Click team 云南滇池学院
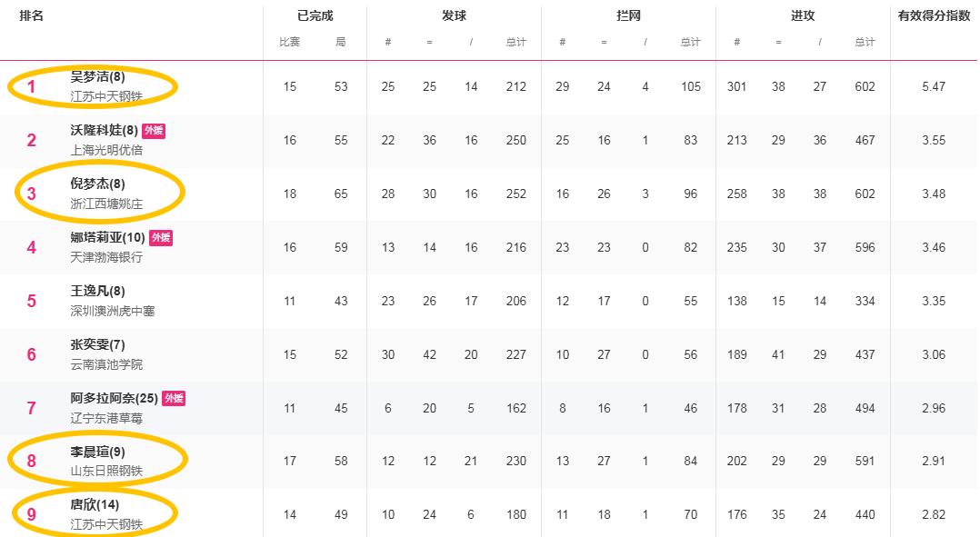 [x=106, y=364]
